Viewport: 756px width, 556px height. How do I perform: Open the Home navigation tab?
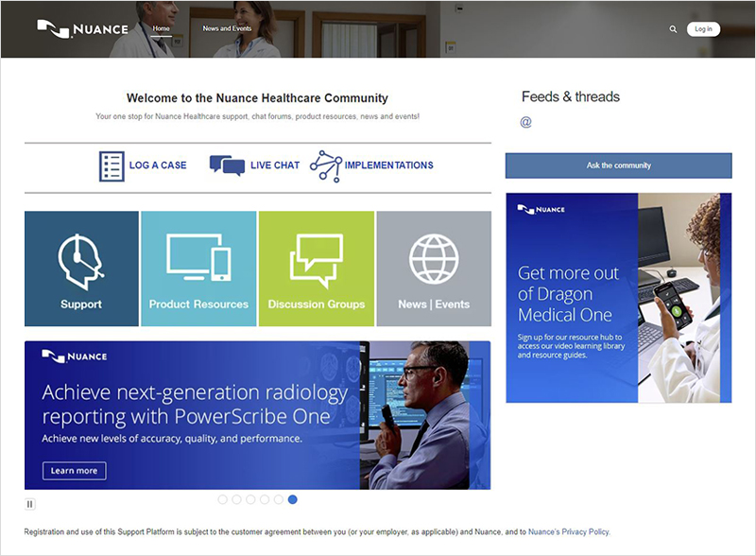tap(161, 28)
